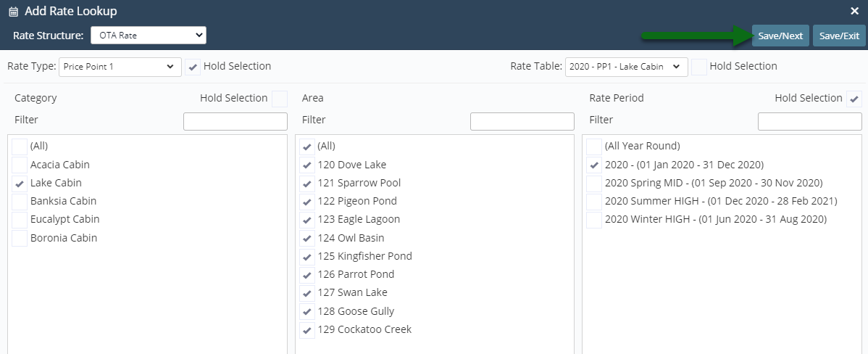Screen dimensions: 868x354
Task: Click the Category filter input field
Action: tap(235, 121)
